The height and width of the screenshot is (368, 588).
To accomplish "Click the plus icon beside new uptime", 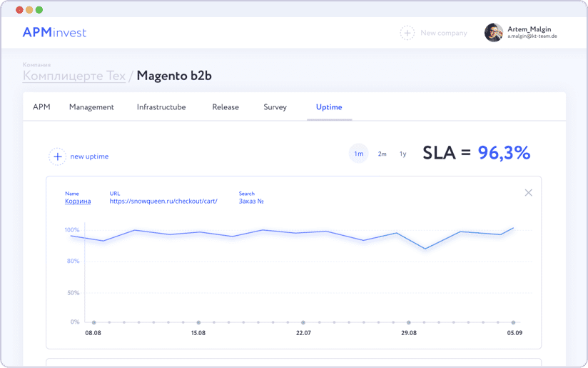I will 56,156.
